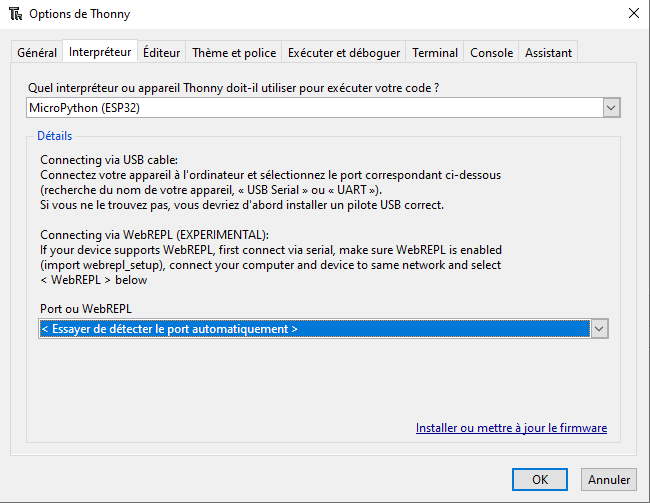Click the '< WebREPL > below' text line
The image size is (650, 503).
94,280
